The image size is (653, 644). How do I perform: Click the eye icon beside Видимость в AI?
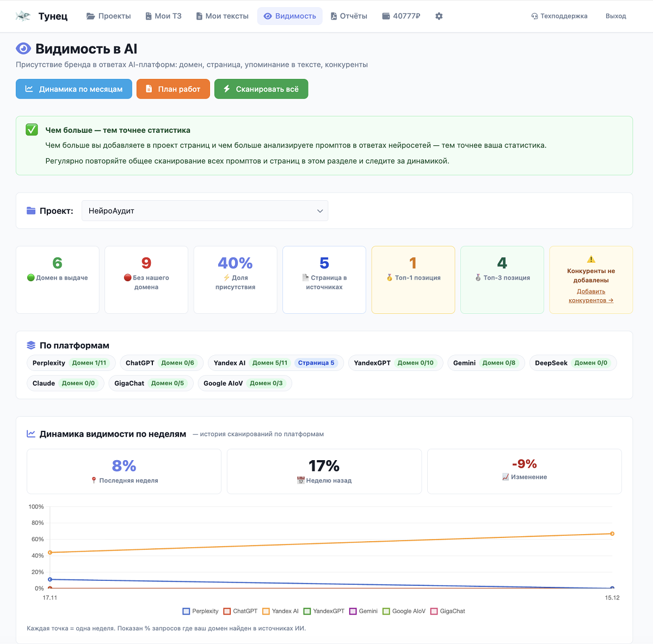pos(23,49)
